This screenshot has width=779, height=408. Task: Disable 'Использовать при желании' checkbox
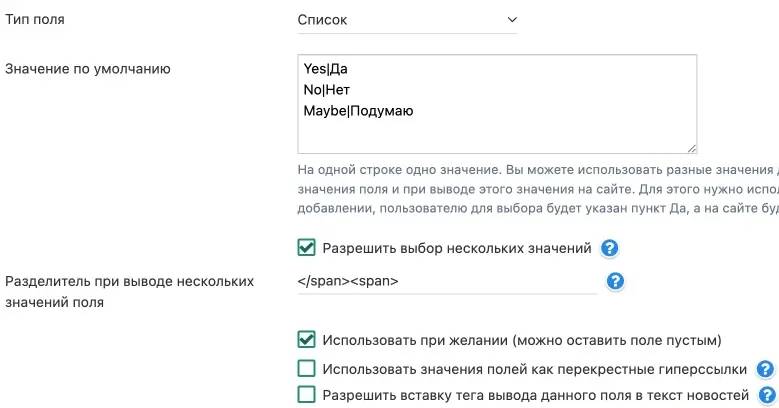tap(307, 340)
